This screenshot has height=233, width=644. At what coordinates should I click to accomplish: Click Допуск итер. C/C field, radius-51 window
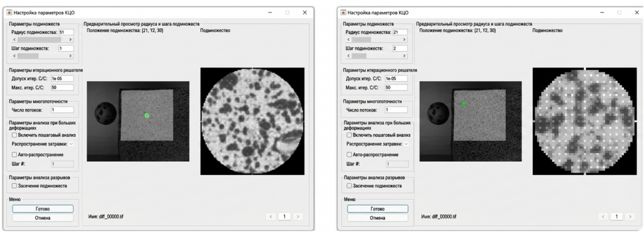point(62,79)
